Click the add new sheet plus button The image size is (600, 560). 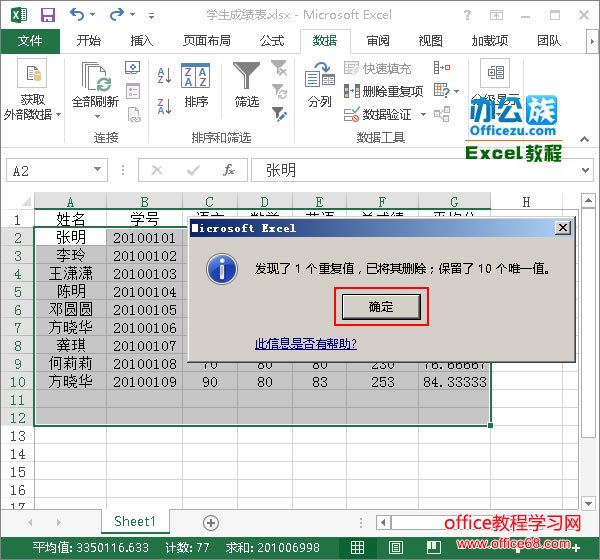click(x=211, y=522)
